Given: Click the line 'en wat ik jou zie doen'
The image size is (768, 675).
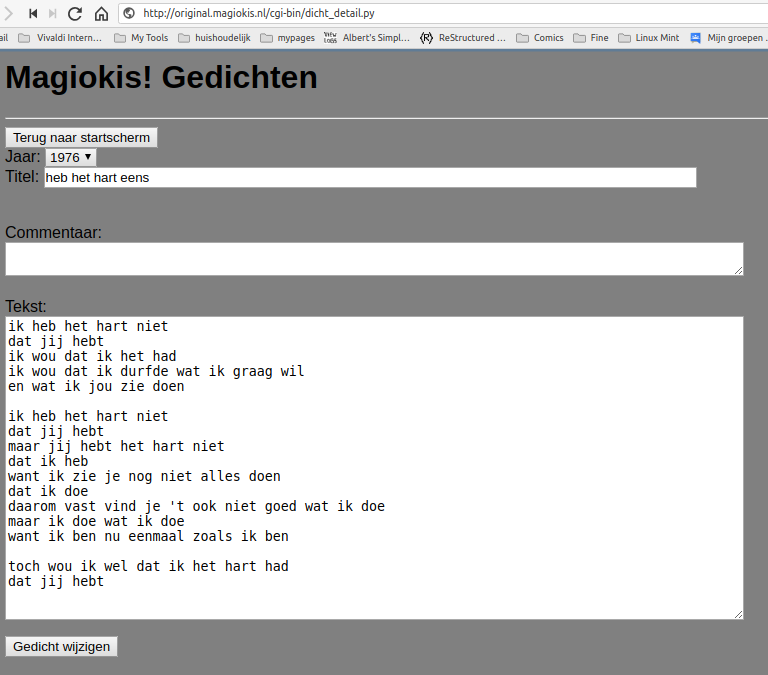Looking at the screenshot, I should (96, 386).
